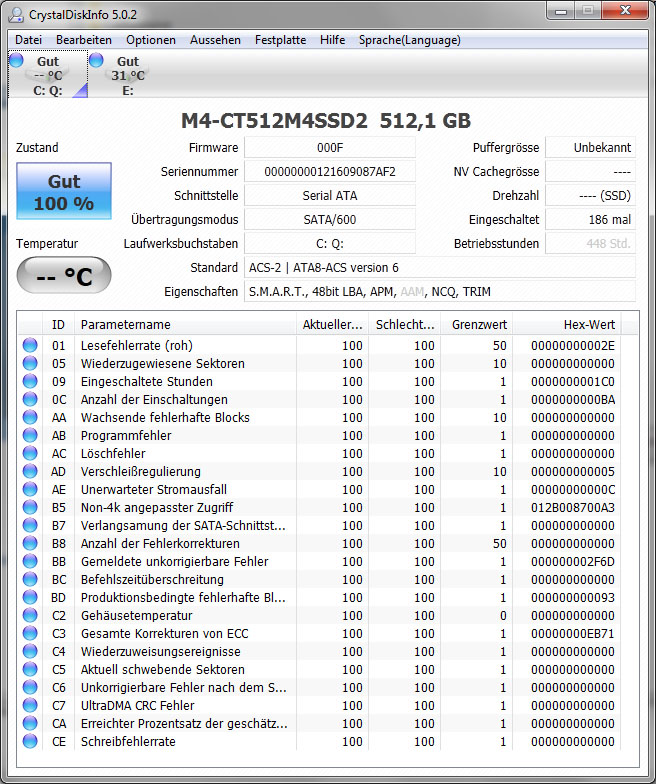Click status orb for Verlangsamung der SATA row
This screenshot has width=656, height=784.
click(30, 525)
